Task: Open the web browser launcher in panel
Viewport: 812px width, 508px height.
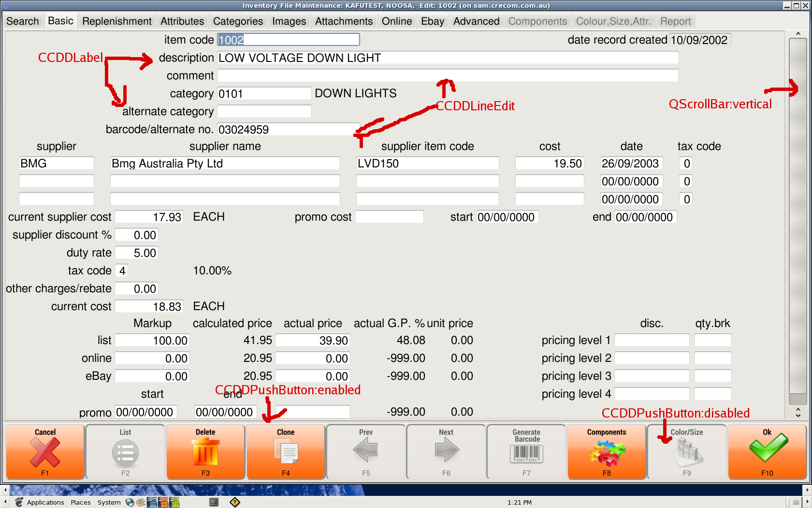Action: coord(130,502)
